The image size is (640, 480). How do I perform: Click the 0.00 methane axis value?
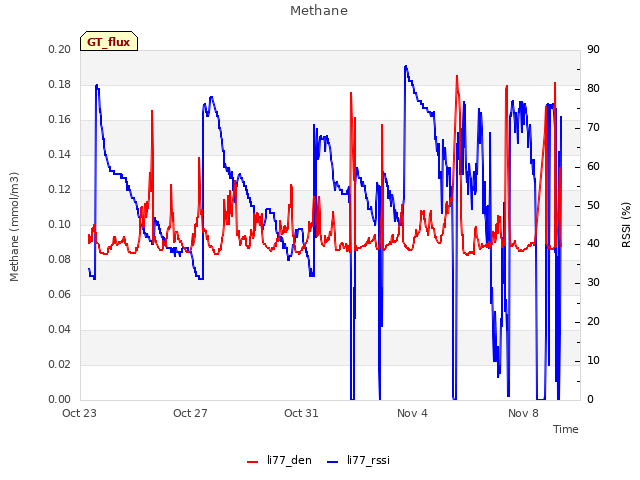(60, 400)
